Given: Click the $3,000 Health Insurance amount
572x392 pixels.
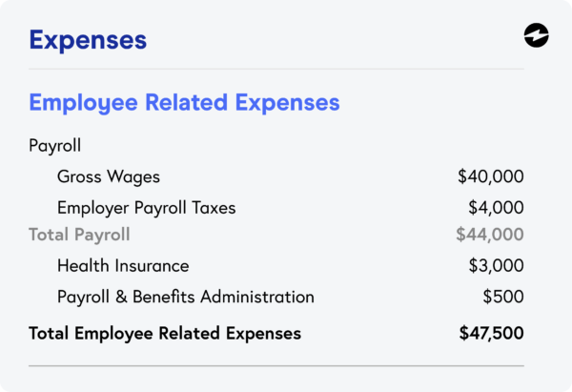Looking at the screenshot, I should click(x=496, y=266).
